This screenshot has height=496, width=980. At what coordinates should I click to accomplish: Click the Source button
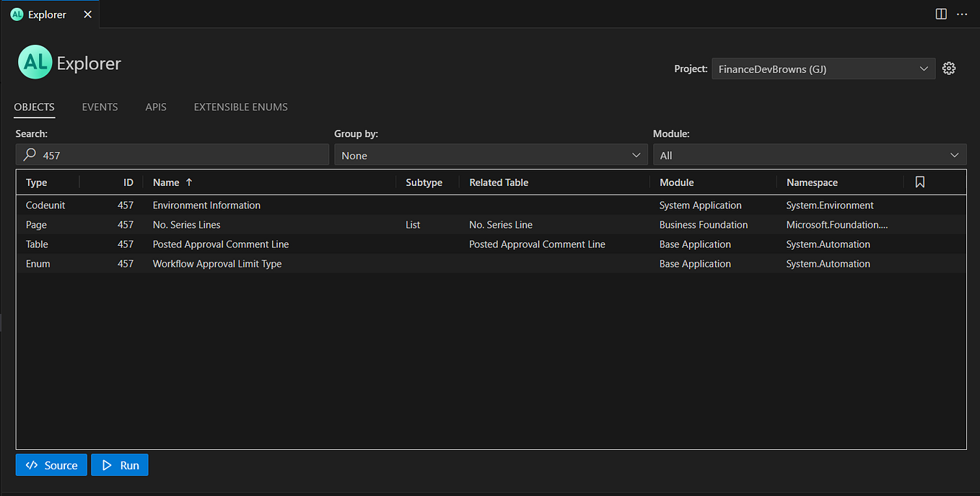pyautogui.click(x=51, y=464)
